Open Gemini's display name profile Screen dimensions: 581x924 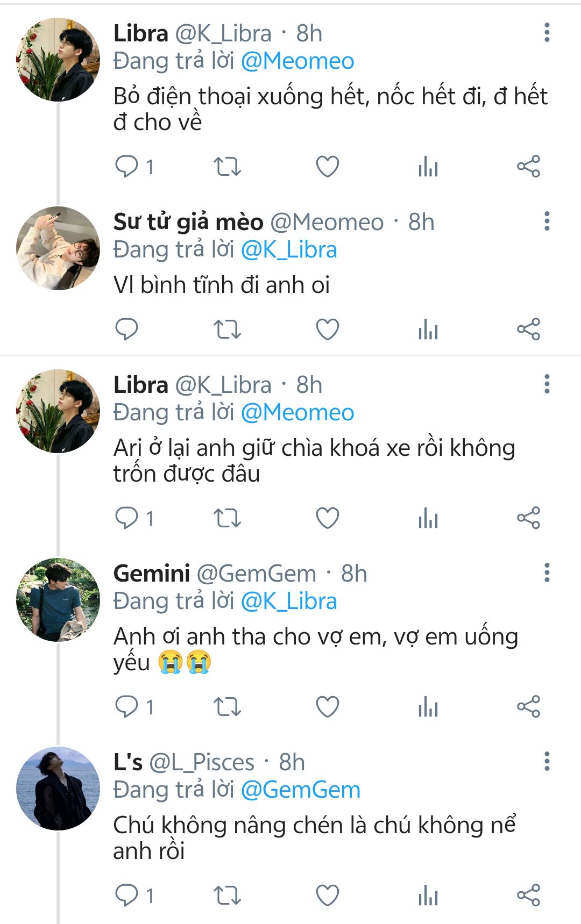(x=152, y=574)
